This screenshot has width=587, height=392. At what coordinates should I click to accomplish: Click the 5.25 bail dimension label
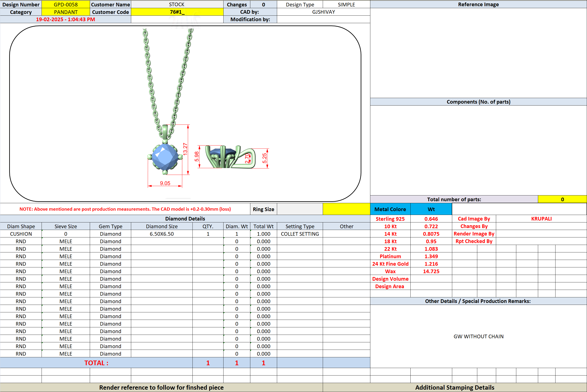click(264, 158)
